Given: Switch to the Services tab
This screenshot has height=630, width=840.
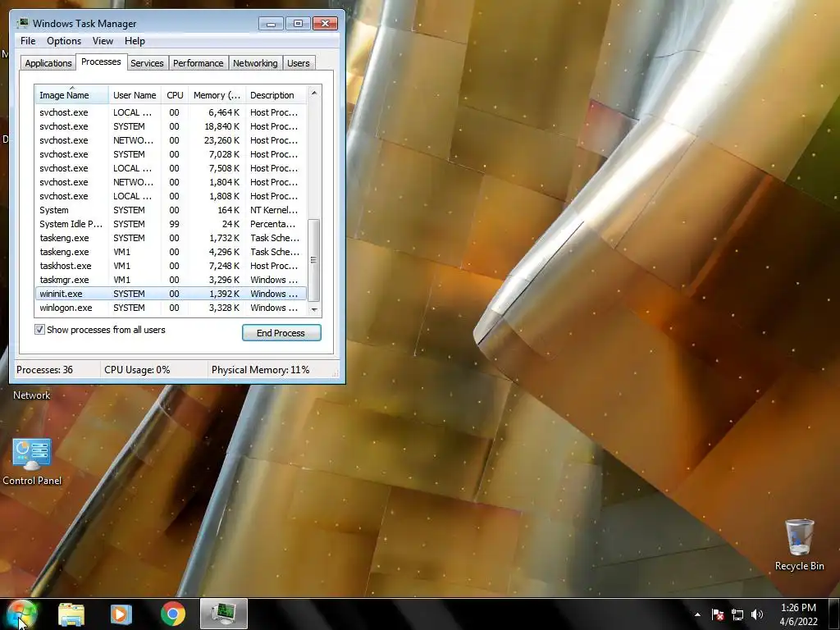Looking at the screenshot, I should (x=147, y=63).
